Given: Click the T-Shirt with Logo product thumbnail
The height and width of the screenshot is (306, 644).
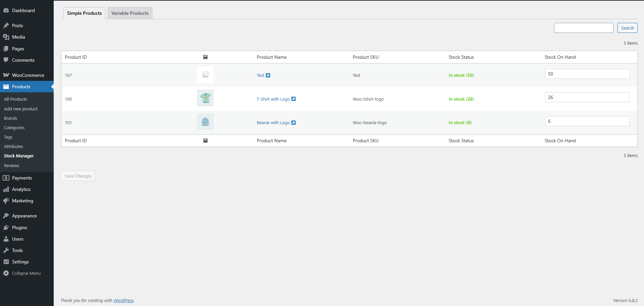Looking at the screenshot, I should point(205,98).
